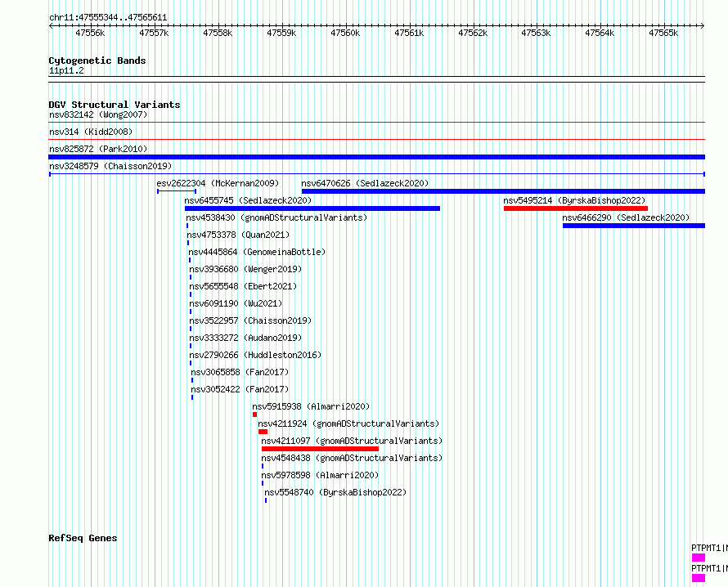Click nsv5978598 (Almarri2020) label
728x587 pixels.
click(320, 475)
